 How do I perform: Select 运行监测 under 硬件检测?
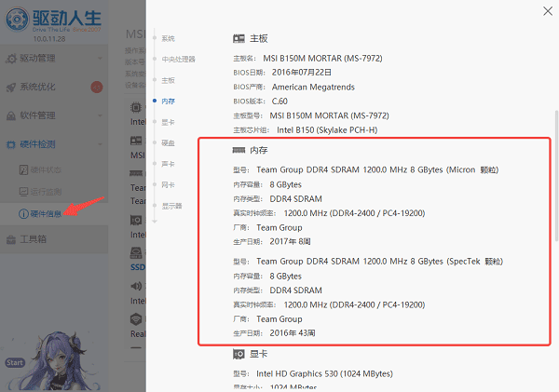pos(45,192)
